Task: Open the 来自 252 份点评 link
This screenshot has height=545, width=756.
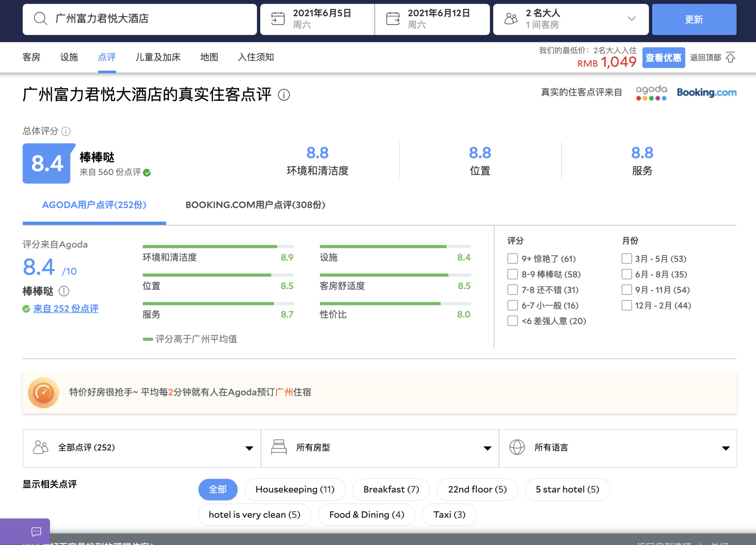Action: pos(66,309)
